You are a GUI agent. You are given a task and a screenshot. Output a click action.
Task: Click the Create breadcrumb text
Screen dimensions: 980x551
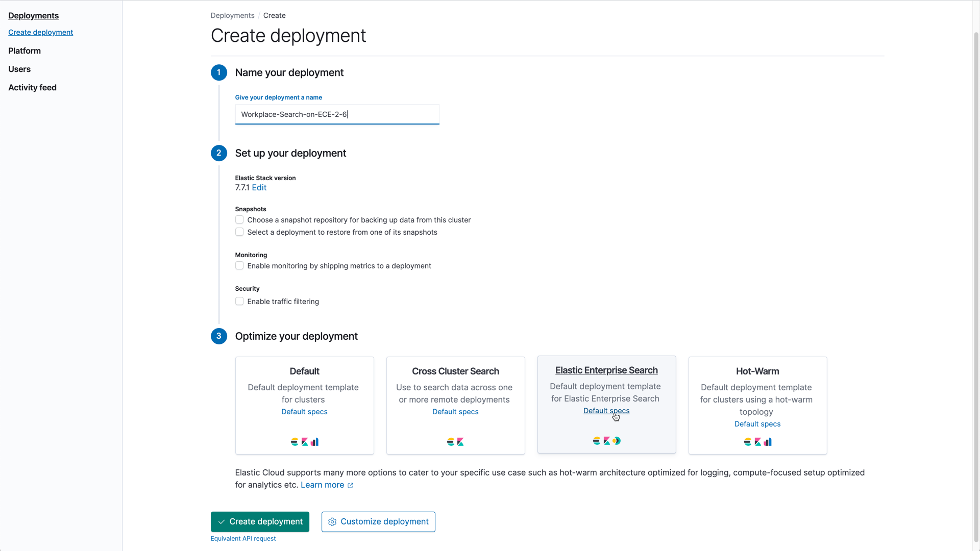274,16
